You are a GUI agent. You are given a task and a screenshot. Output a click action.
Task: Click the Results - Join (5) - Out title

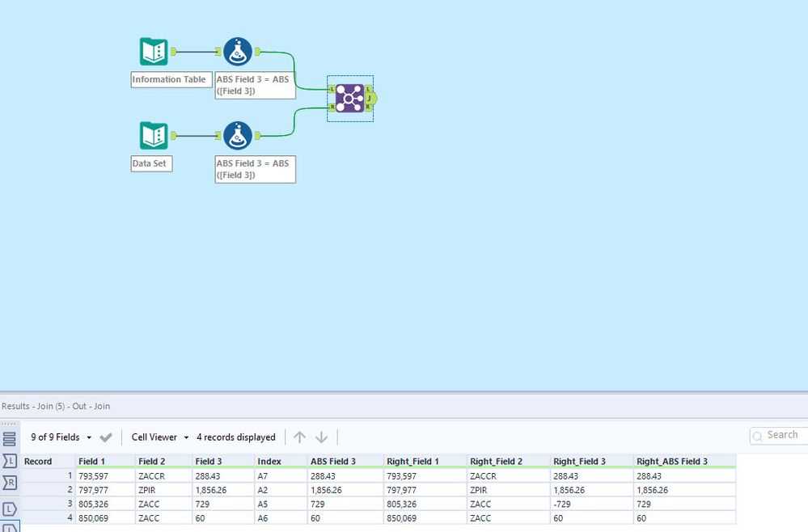(56, 406)
